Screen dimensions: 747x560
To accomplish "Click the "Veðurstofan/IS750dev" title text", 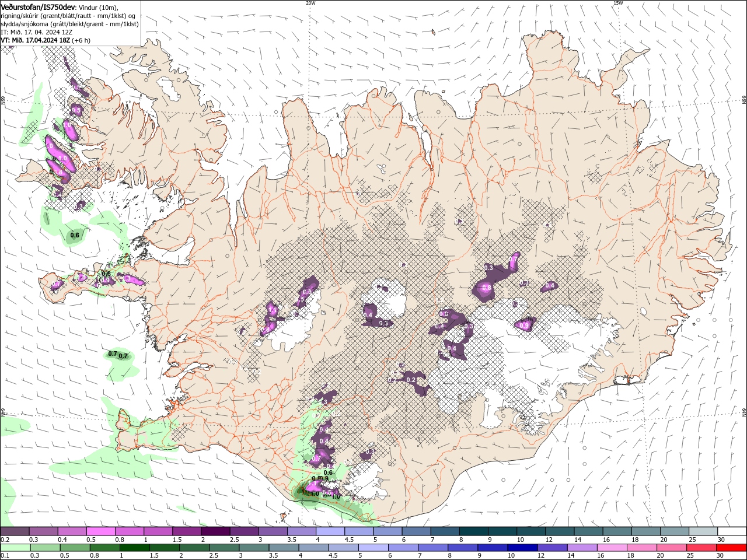I will 38,7.
